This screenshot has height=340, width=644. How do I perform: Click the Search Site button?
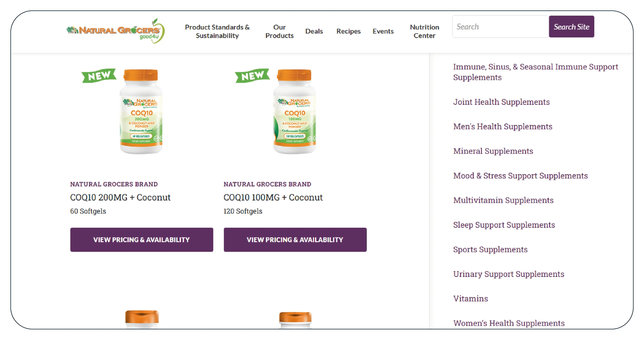tap(572, 27)
